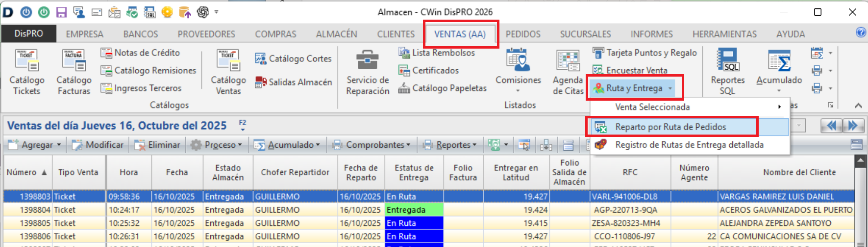
Task: Click the SQL notebook icon in quick toolbar
Action: (149, 12)
